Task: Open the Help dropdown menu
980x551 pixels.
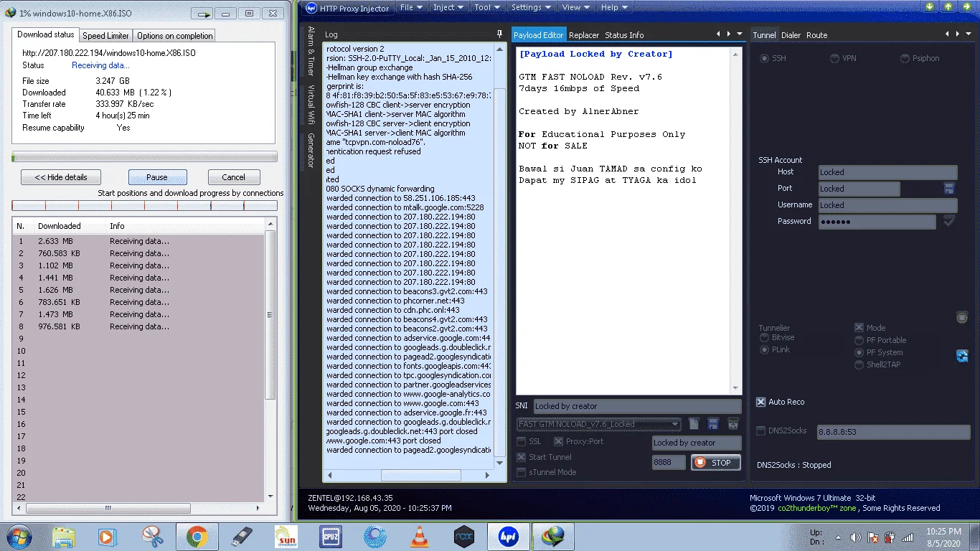Action: click(614, 7)
